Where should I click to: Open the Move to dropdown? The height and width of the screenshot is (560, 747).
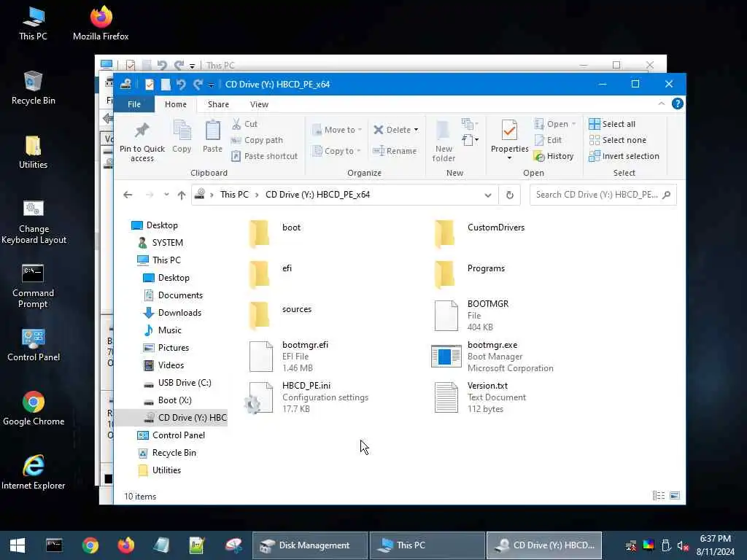(337, 130)
